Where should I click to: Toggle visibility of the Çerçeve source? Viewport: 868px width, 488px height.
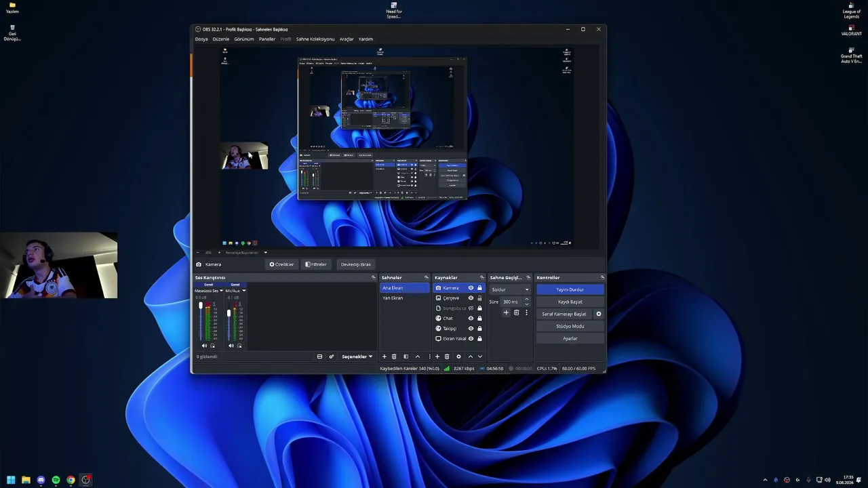click(x=471, y=298)
